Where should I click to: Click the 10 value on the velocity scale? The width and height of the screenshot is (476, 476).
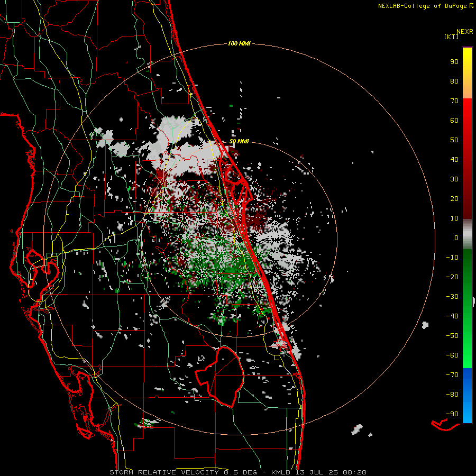(454, 218)
